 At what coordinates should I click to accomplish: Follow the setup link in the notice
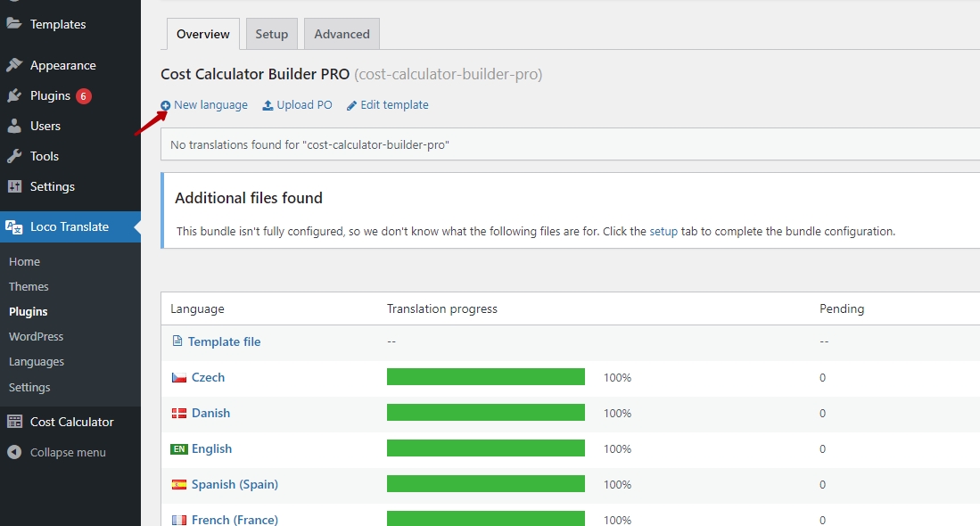663,231
